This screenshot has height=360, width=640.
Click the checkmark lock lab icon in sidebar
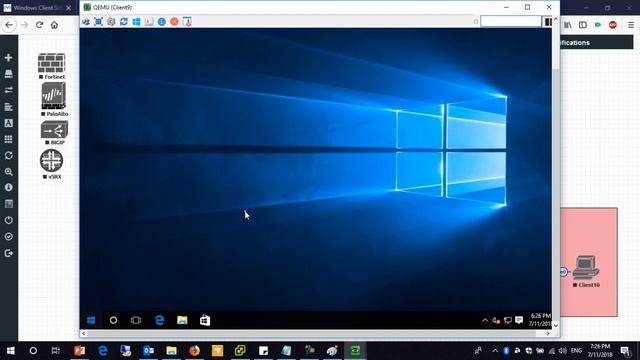point(9,237)
